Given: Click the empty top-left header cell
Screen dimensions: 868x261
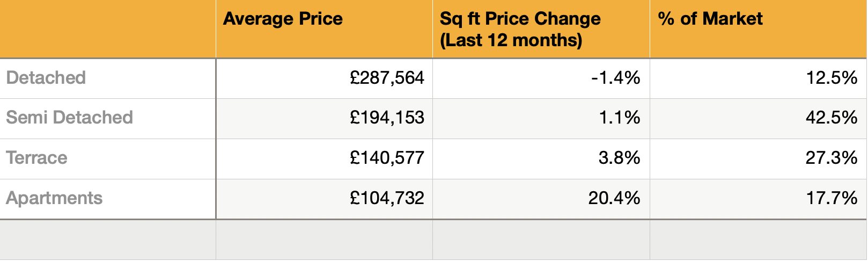Looking at the screenshot, I should tap(107, 29).
